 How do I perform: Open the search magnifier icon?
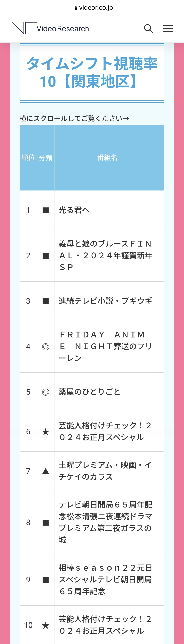148,28
